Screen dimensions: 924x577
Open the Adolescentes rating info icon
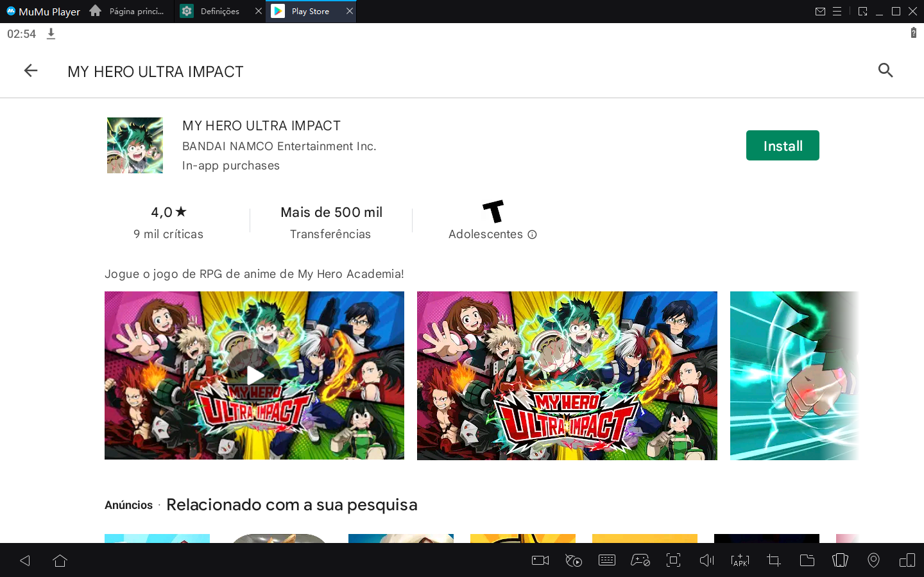point(532,235)
